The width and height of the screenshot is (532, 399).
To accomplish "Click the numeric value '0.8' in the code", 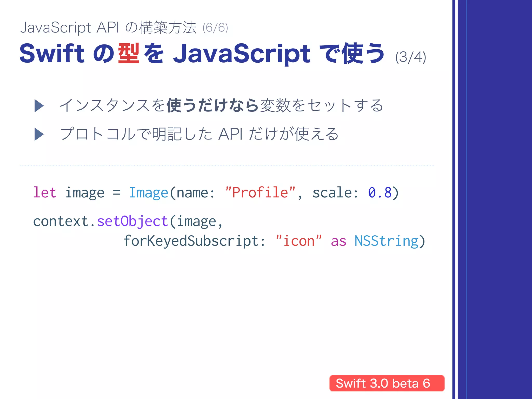I will click(380, 193).
